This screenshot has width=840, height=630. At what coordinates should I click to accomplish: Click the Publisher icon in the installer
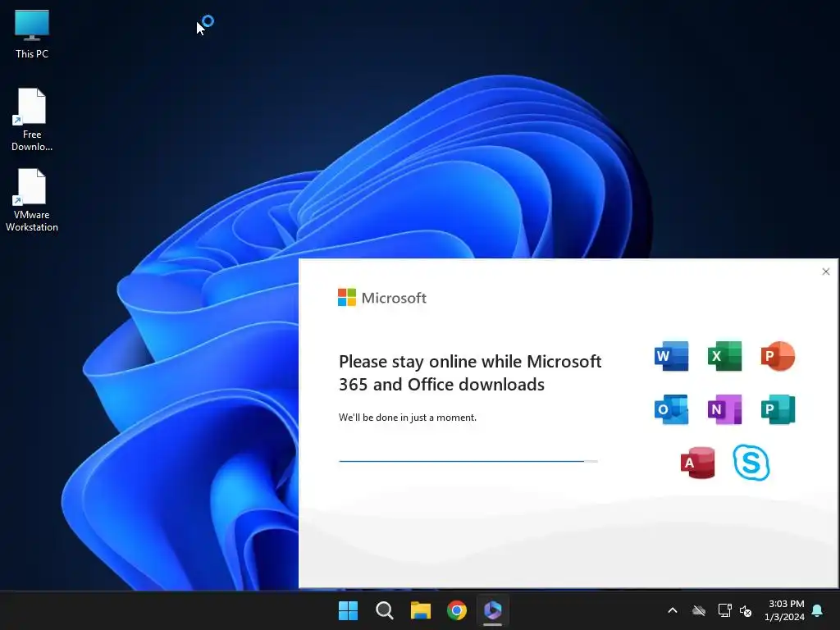click(778, 410)
